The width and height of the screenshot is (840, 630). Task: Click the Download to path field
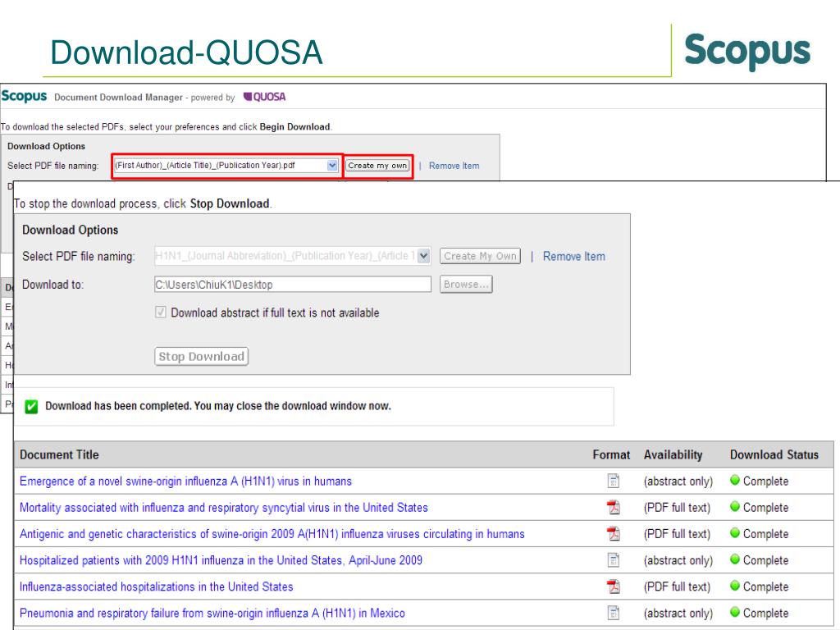pyautogui.click(x=293, y=285)
